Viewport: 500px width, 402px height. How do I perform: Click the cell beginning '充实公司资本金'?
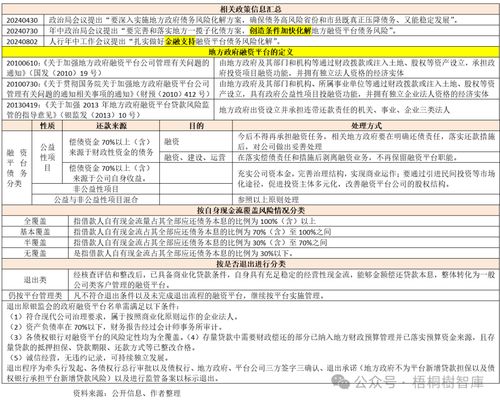point(366,179)
